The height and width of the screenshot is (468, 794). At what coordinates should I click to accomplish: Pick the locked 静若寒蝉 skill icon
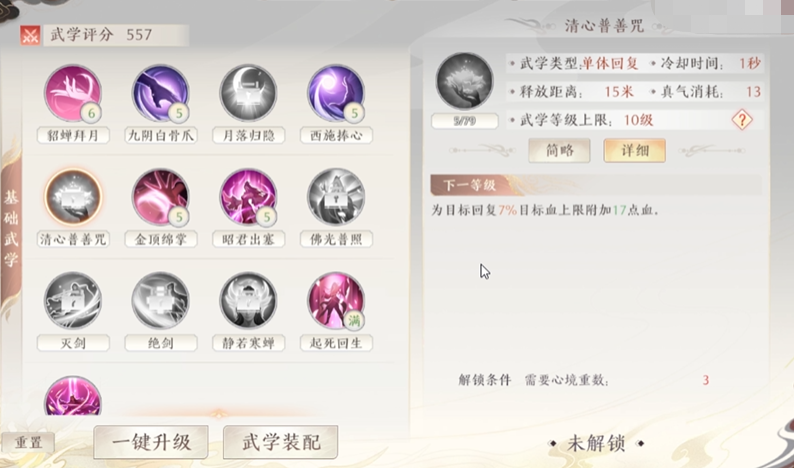(x=248, y=301)
